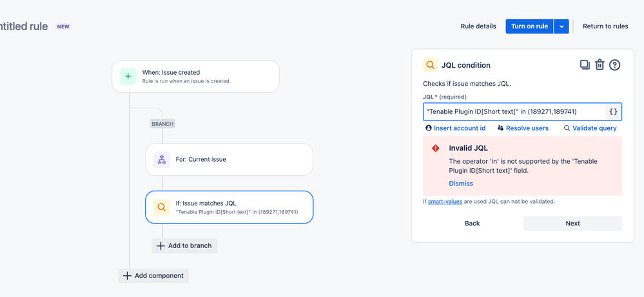Turn on the rule

(x=529, y=26)
